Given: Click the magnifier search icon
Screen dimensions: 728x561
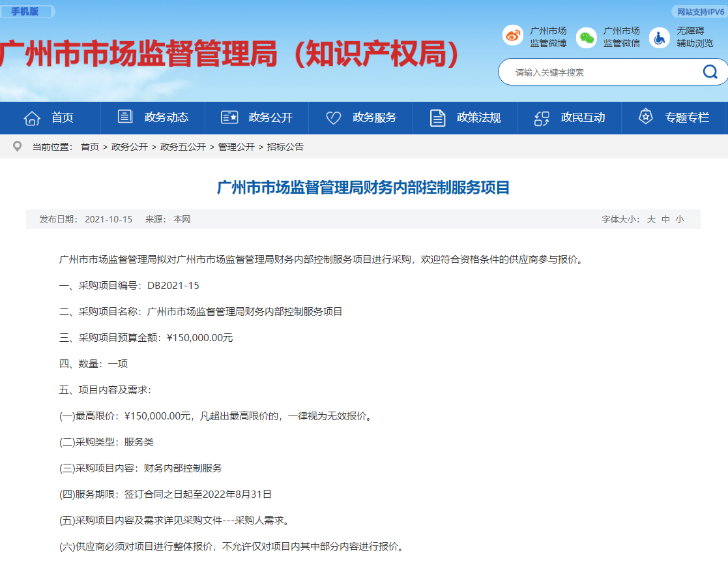Looking at the screenshot, I should 710,72.
